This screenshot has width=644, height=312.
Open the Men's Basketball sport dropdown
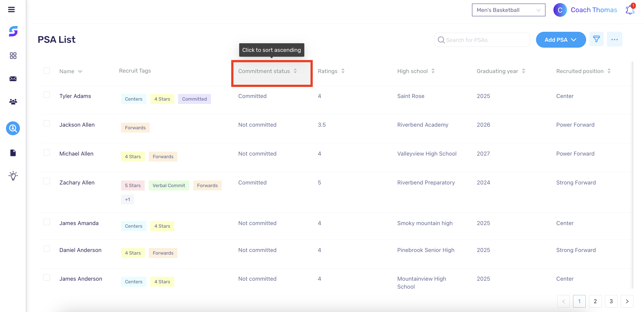(x=508, y=10)
